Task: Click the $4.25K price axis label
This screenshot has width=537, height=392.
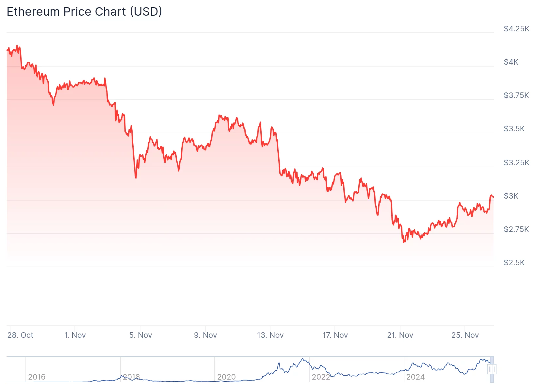Action: [x=516, y=29]
